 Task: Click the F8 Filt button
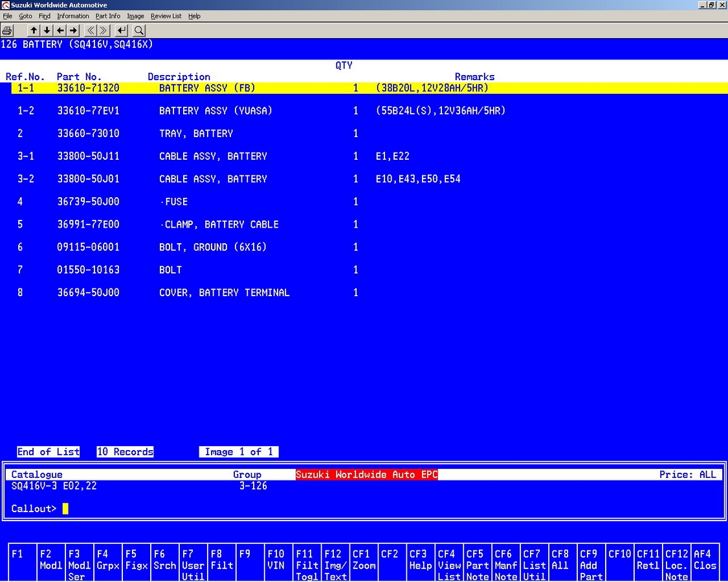[x=222, y=562]
